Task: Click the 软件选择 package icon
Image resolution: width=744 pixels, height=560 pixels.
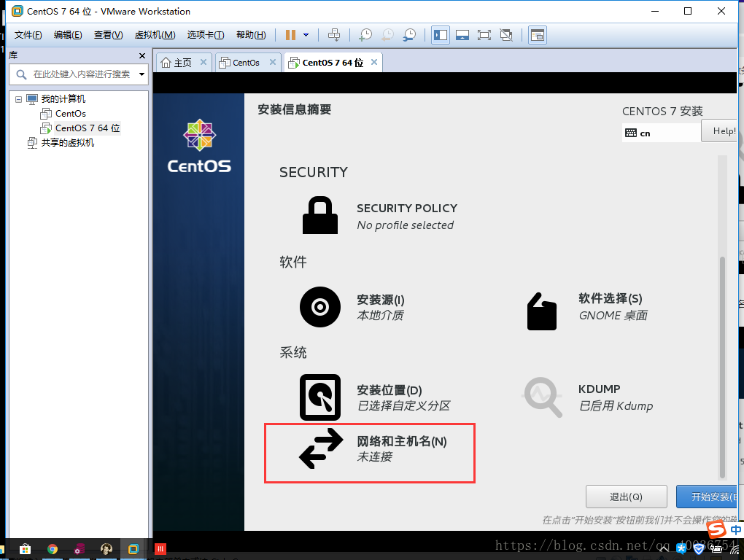Action: click(x=542, y=311)
